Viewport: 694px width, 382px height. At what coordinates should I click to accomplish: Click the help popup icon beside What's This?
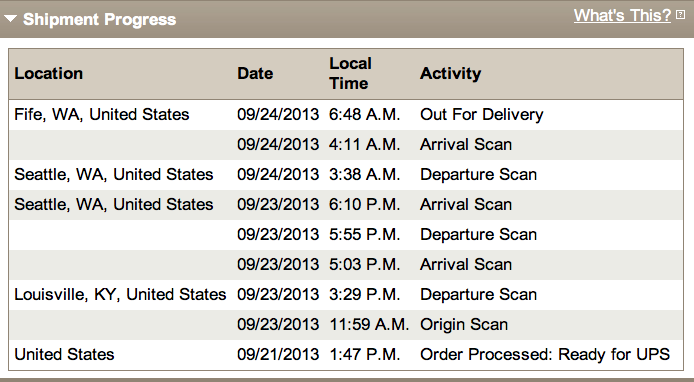pos(680,15)
